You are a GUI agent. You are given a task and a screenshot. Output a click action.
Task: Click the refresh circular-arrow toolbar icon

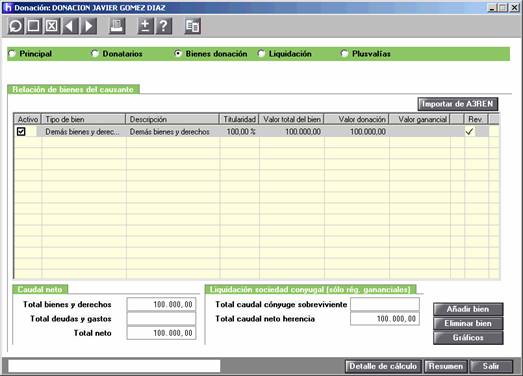[x=16, y=26]
